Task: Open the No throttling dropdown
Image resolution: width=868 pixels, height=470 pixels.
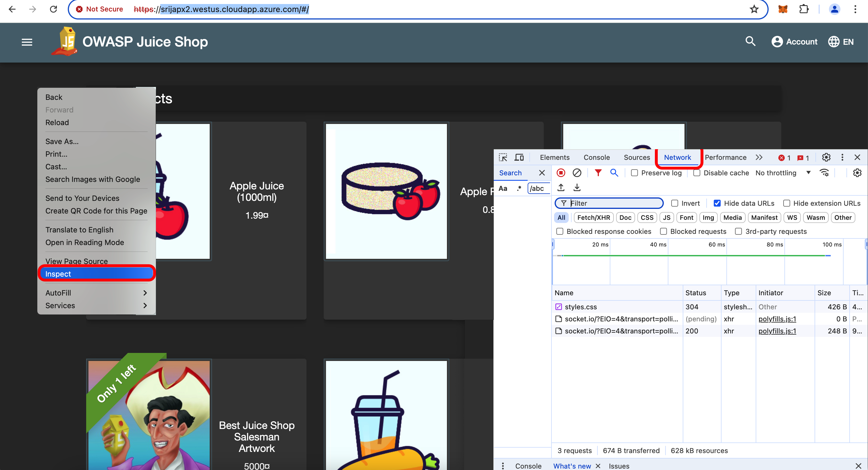Action: [x=783, y=173]
